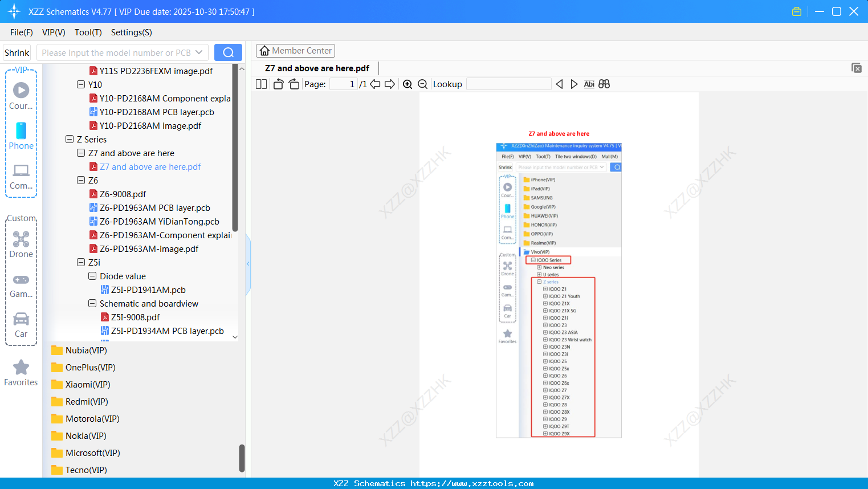868x489 pixels.
Task: Open the Nokia(VIP) folder
Action: tap(85, 435)
